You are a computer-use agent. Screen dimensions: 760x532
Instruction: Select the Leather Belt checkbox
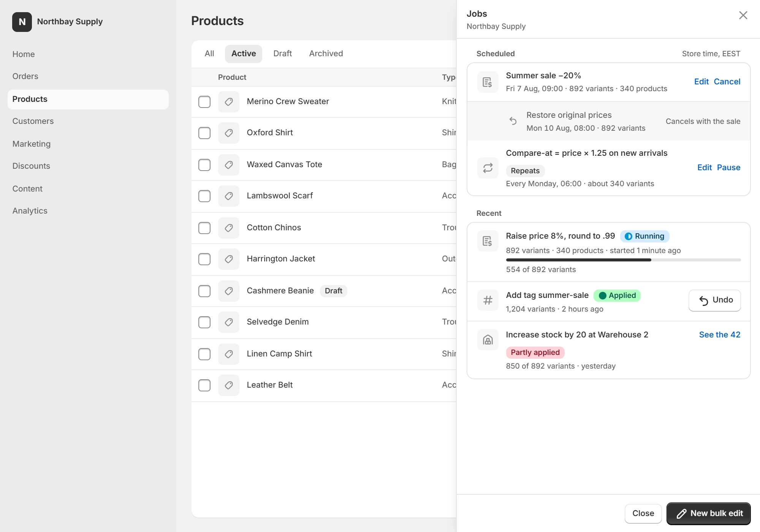tap(204, 385)
